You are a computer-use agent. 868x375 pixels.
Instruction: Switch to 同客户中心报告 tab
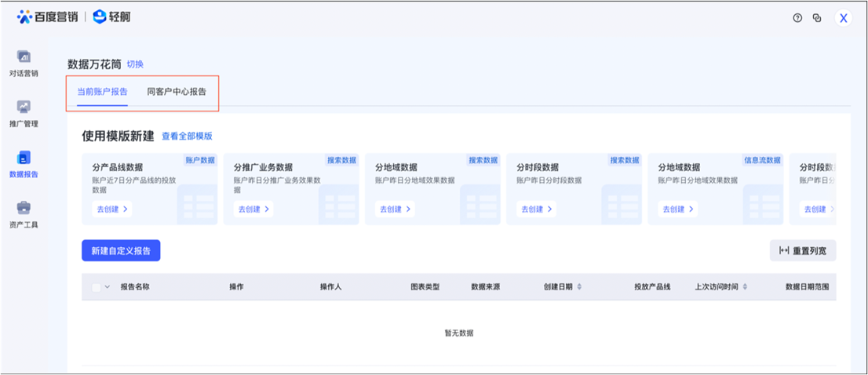[177, 92]
